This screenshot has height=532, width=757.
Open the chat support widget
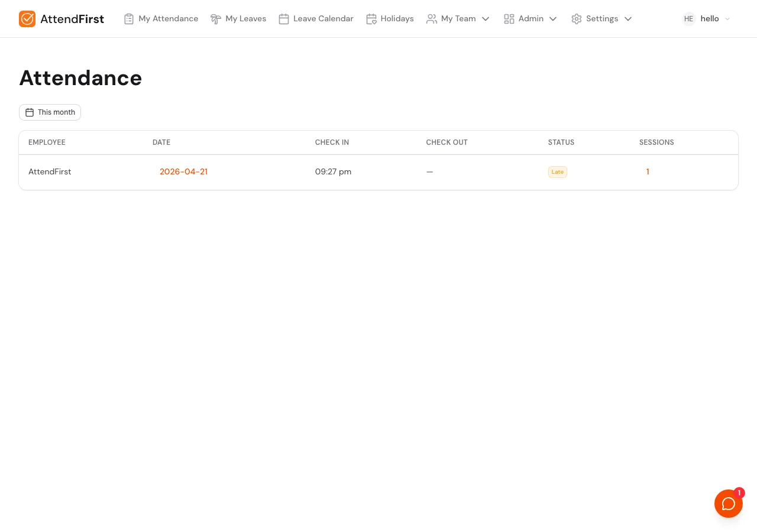tap(729, 504)
